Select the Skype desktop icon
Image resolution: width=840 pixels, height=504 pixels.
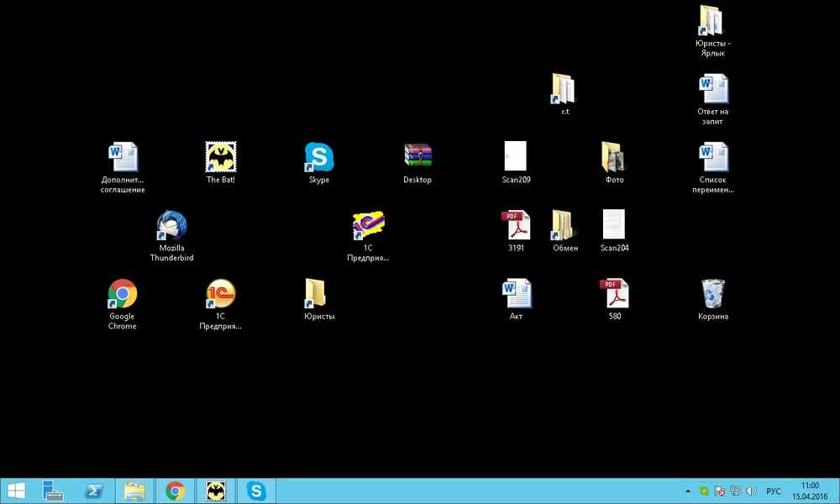pyautogui.click(x=319, y=157)
